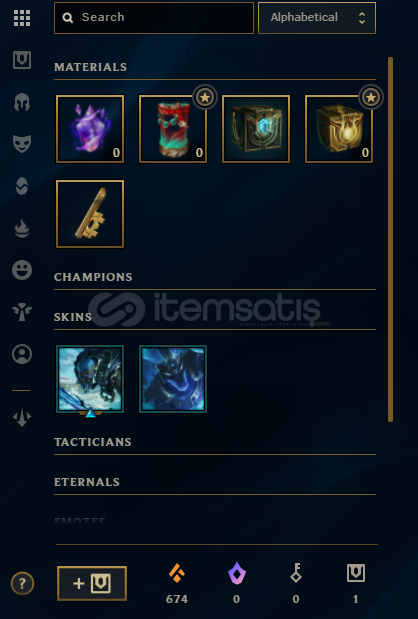The height and width of the screenshot is (619, 418).
Task: Select the ward skins filter icon
Action: tap(22, 186)
